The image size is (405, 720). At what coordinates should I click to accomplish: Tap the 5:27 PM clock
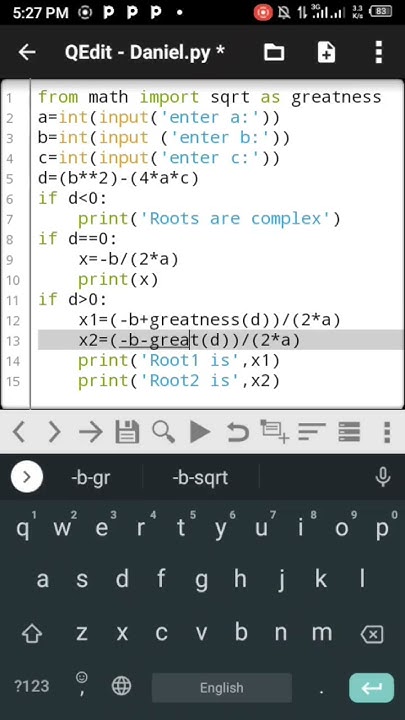point(40,12)
